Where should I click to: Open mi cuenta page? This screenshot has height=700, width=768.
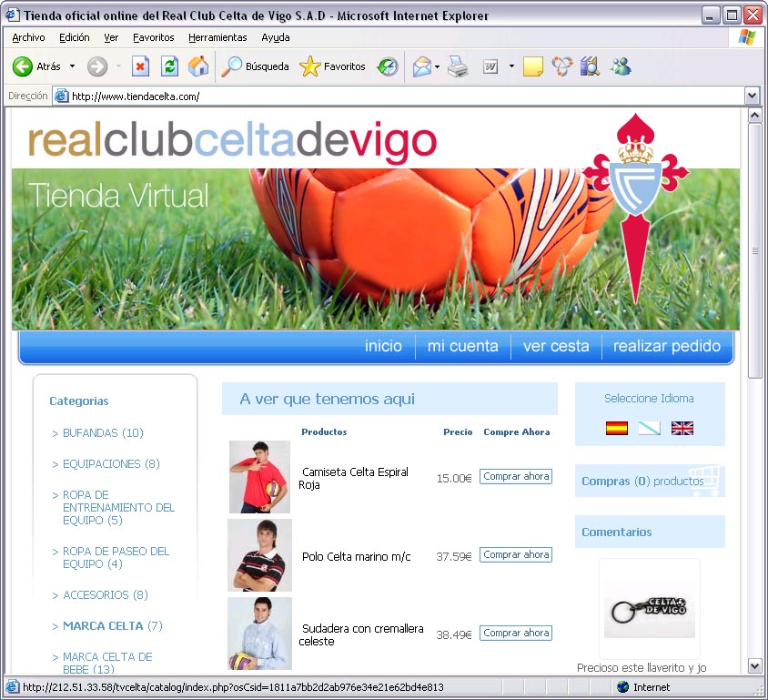click(x=463, y=346)
